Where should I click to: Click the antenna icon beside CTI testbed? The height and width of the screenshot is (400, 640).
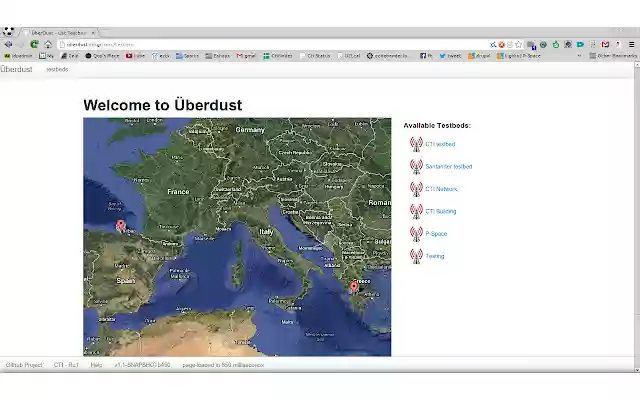point(416,144)
